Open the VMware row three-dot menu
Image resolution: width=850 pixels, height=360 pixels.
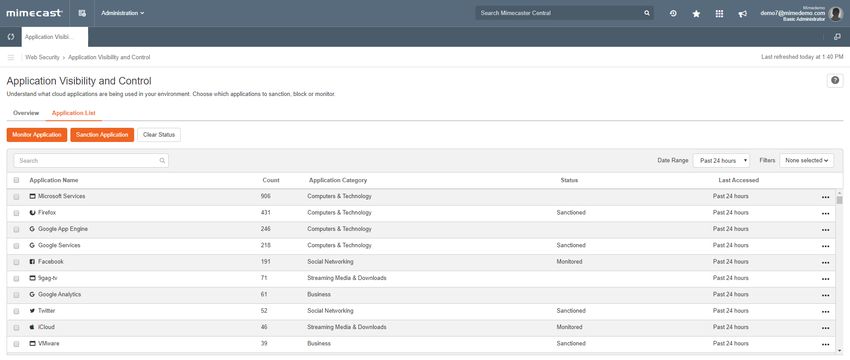[x=825, y=344]
